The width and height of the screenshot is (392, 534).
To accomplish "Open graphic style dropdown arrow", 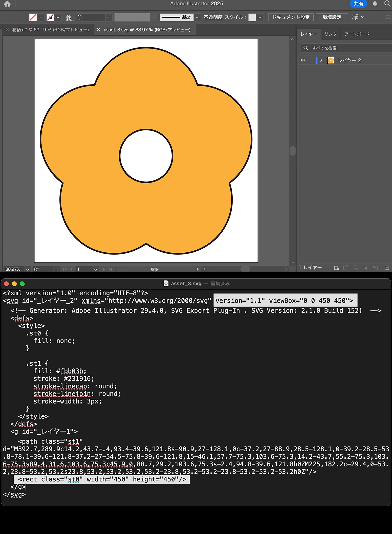I will [260, 17].
